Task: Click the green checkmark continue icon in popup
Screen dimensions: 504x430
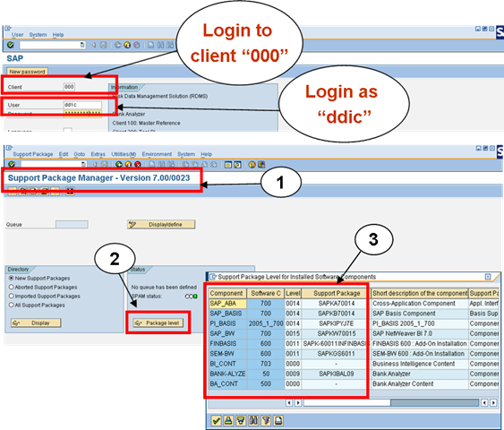Action: [217, 420]
